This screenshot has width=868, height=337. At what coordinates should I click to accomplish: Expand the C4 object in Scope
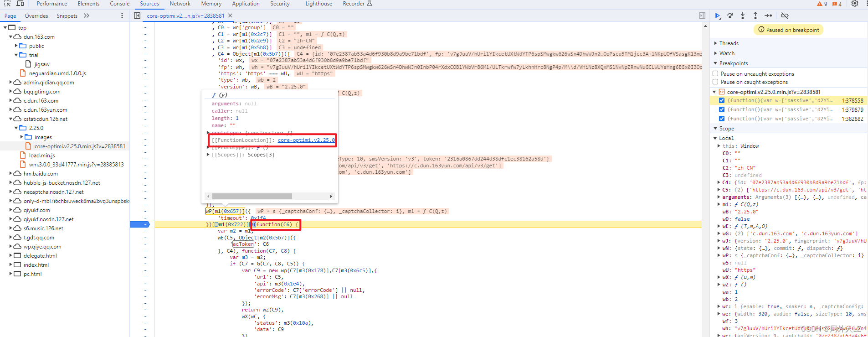pyautogui.click(x=719, y=182)
